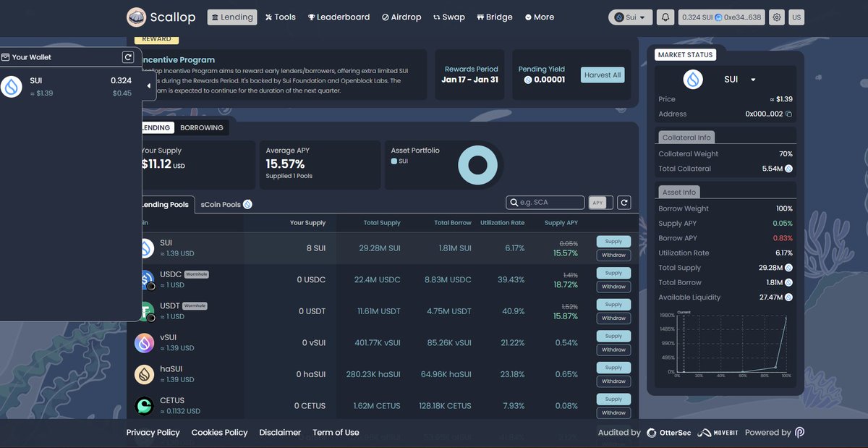868x448 pixels.
Task: Select the Asset Info tab
Action: 679,192
